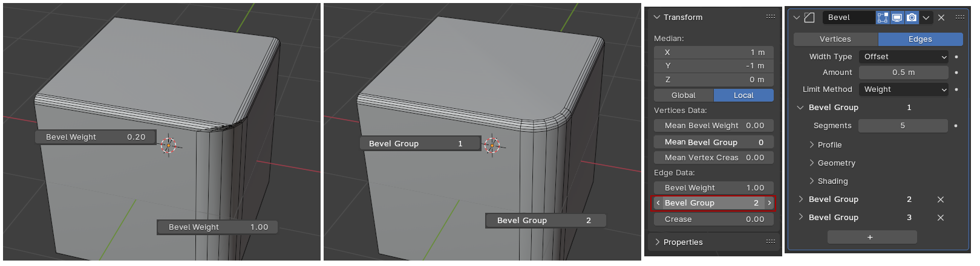Toggle modifier display in edit mode
Screen dimensions: 980x266
click(x=883, y=18)
